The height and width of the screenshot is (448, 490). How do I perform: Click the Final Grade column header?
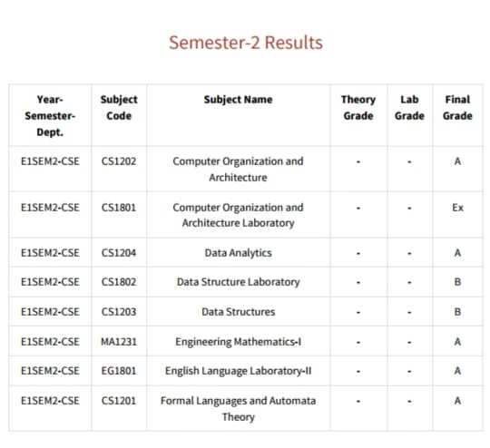[x=457, y=108]
